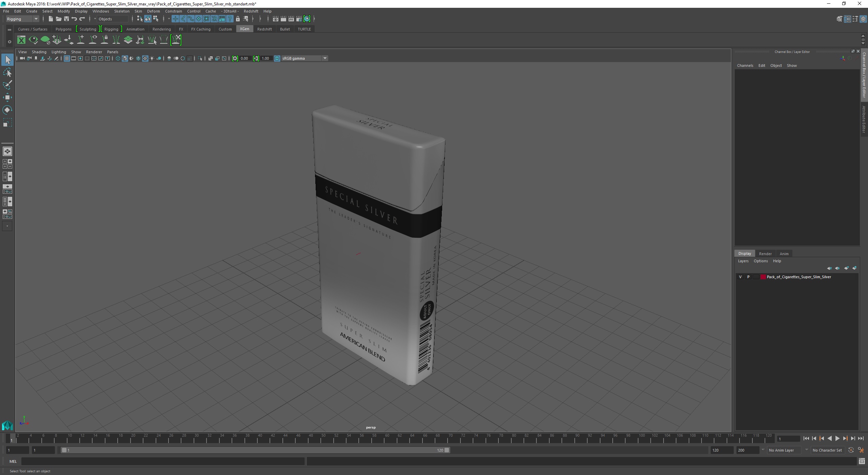
Task: Click the XGen add guide plus icon
Action: [81, 40]
